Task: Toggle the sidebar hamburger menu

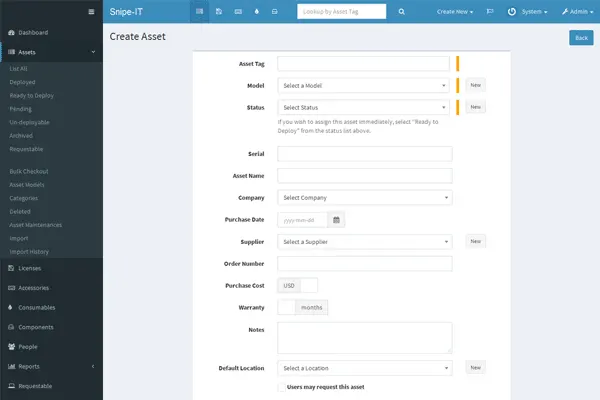Action: [x=91, y=12]
